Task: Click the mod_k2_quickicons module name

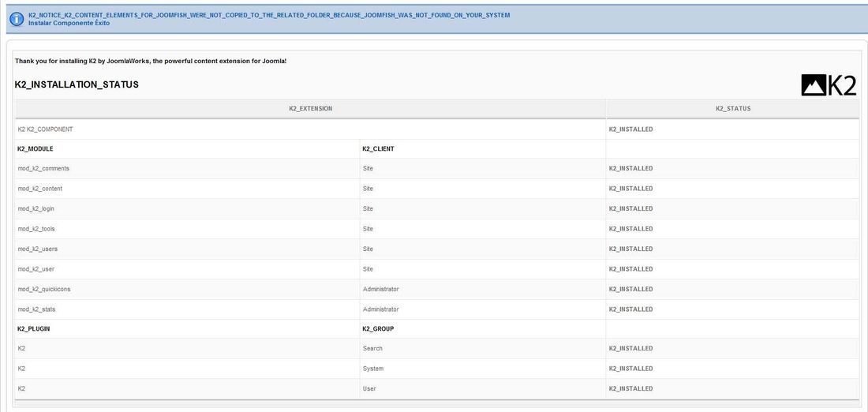Action: point(44,289)
